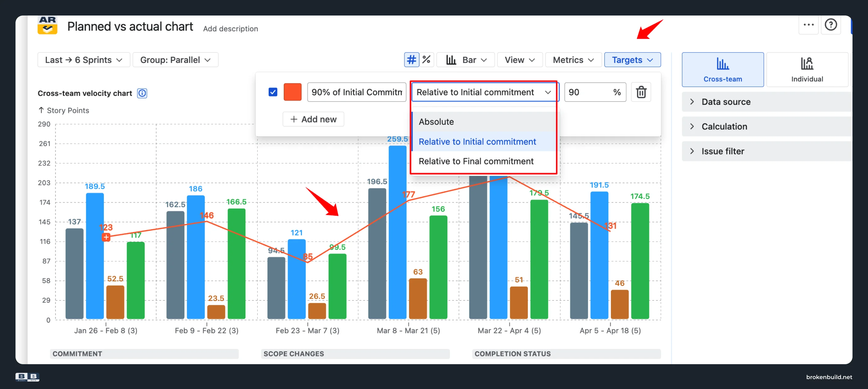868x389 pixels.
Task: Click the Planned vs actual chart title
Action: coord(130,26)
